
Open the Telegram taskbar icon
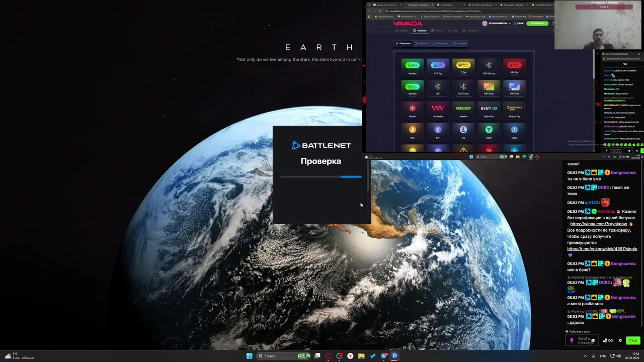[384, 356]
